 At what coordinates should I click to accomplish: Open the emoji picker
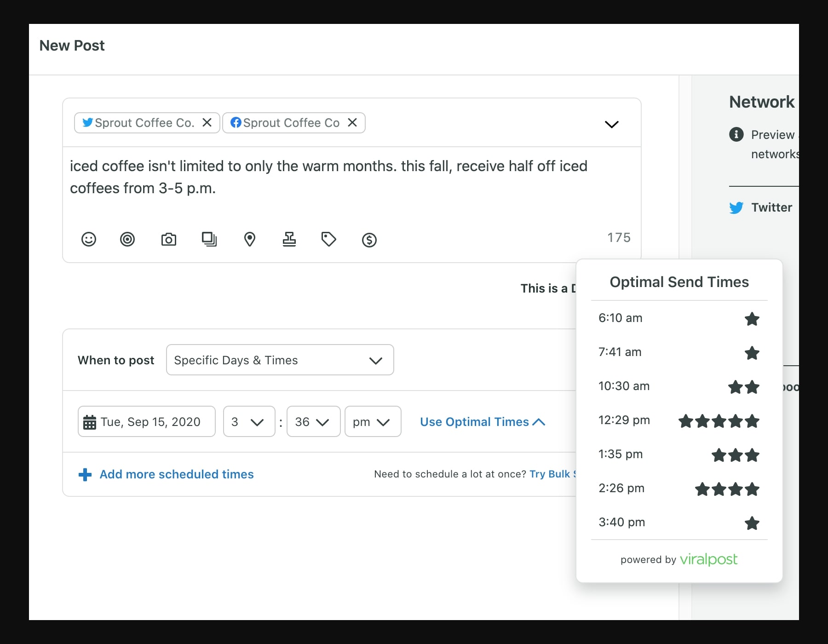coord(89,239)
